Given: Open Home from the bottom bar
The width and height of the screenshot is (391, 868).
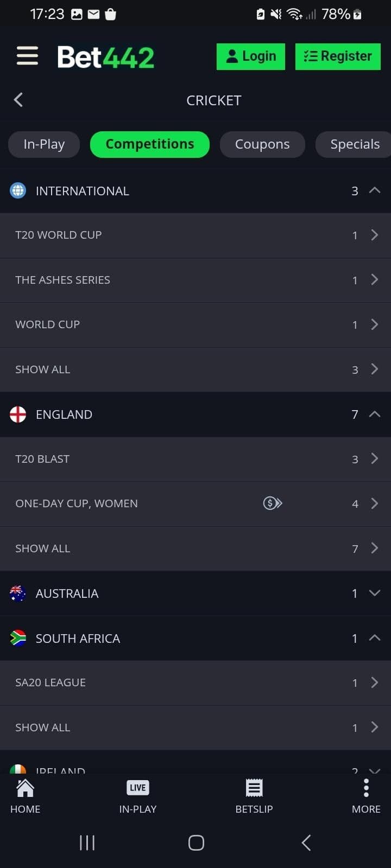Looking at the screenshot, I should point(25,796).
